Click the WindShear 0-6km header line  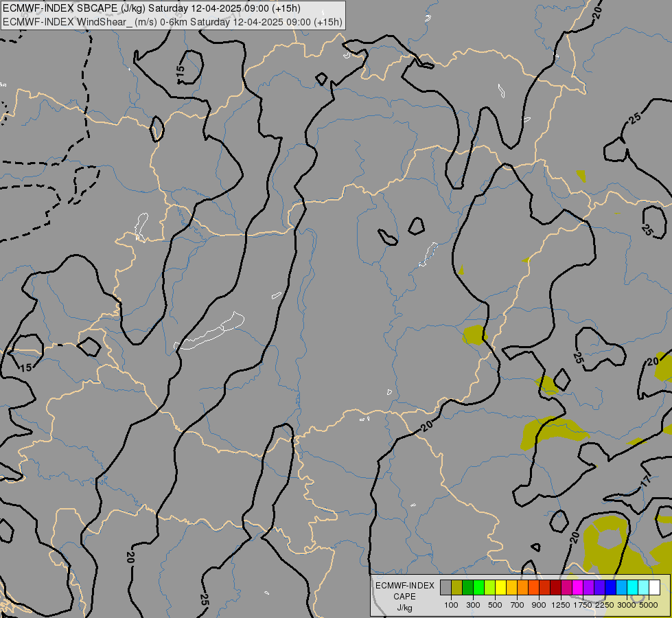click(x=172, y=22)
